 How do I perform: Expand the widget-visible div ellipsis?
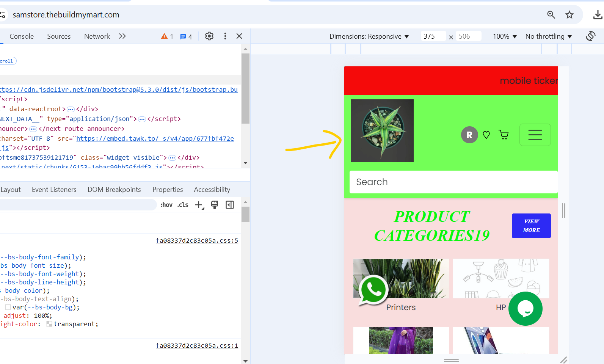172,158
